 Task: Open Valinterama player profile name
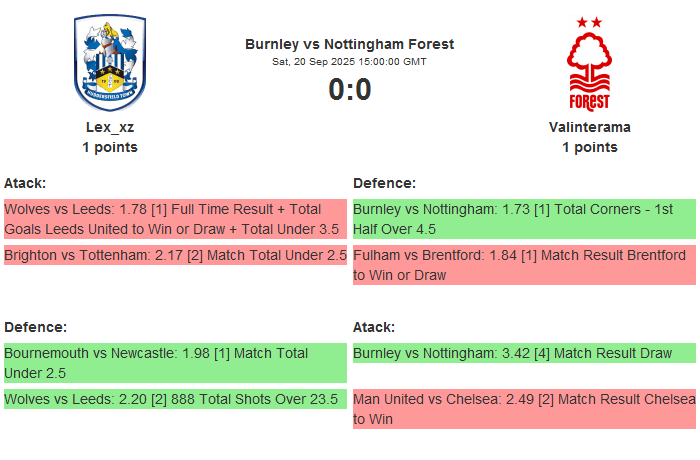tap(589, 127)
